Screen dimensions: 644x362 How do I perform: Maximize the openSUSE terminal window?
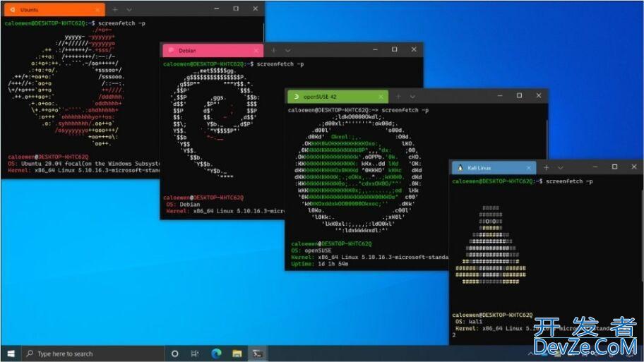520,96
